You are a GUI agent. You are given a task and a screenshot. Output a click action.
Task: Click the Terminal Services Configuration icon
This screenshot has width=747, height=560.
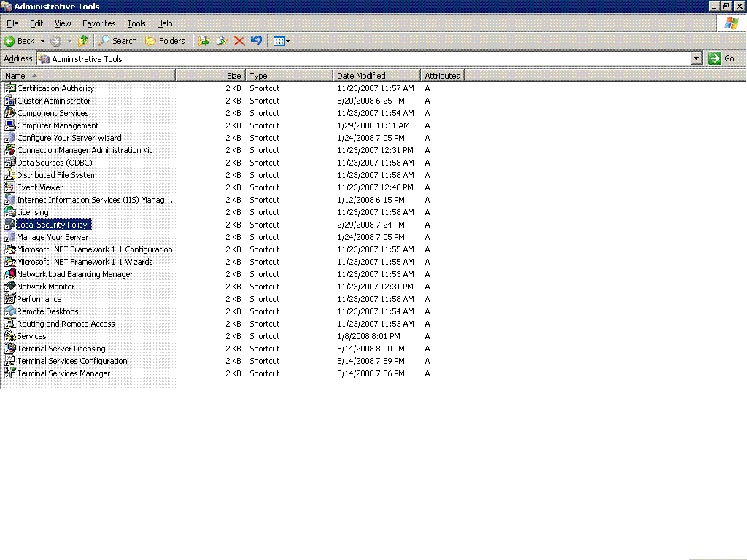(x=10, y=360)
